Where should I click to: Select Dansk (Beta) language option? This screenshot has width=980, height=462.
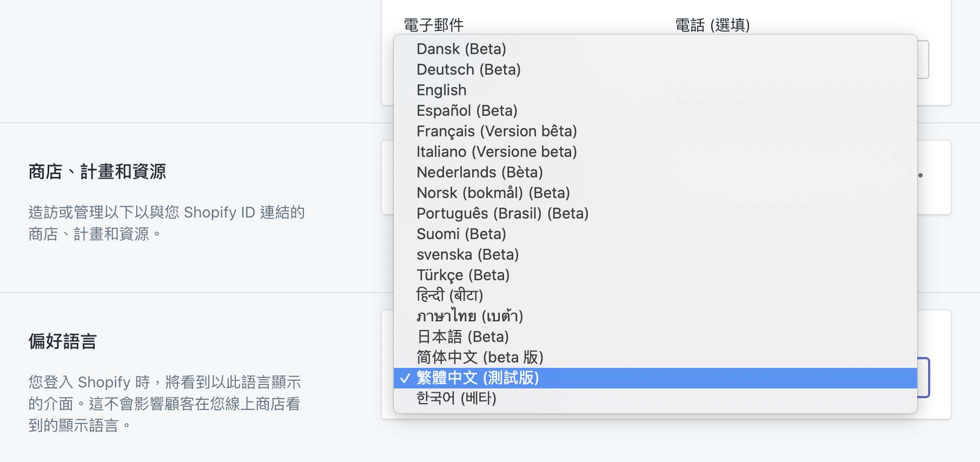461,49
